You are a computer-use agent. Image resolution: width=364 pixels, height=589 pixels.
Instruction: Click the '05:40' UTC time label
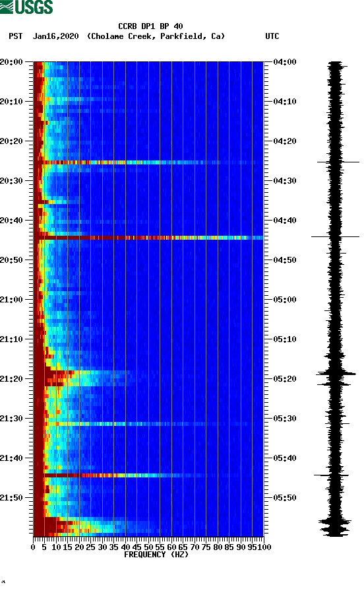click(x=285, y=458)
